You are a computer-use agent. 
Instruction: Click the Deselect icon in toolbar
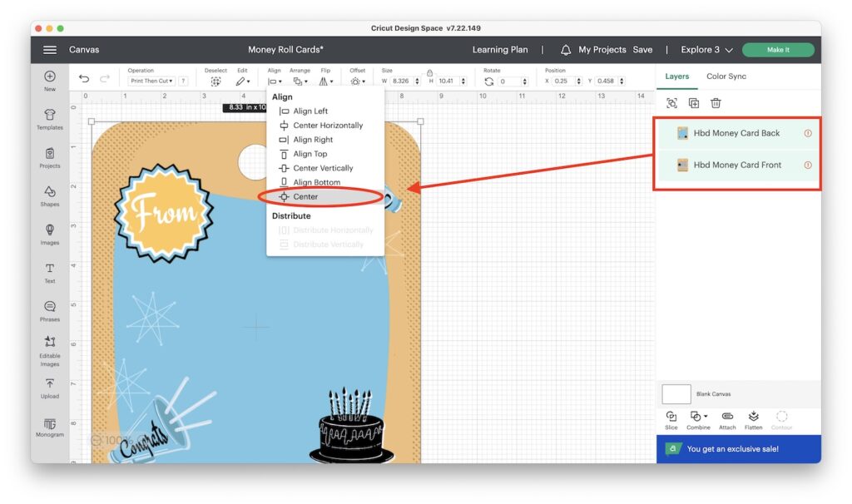[215, 82]
